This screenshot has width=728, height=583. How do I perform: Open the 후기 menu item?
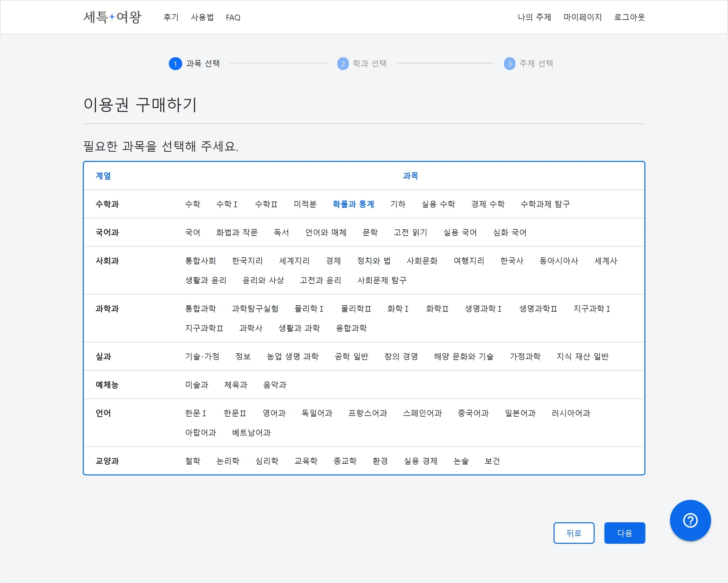pos(171,17)
